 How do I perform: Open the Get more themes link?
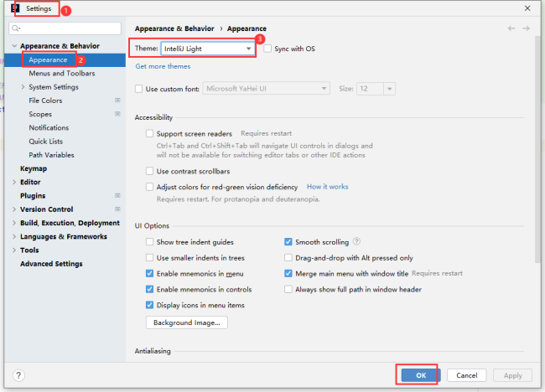tap(163, 66)
